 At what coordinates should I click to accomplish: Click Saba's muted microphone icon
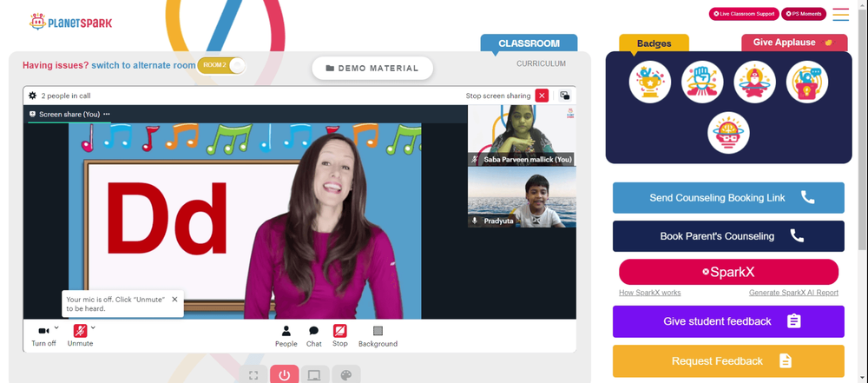475,159
